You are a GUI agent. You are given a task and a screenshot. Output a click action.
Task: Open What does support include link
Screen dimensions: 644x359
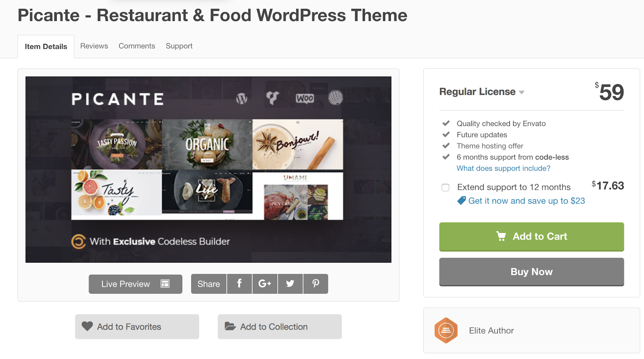503,168
